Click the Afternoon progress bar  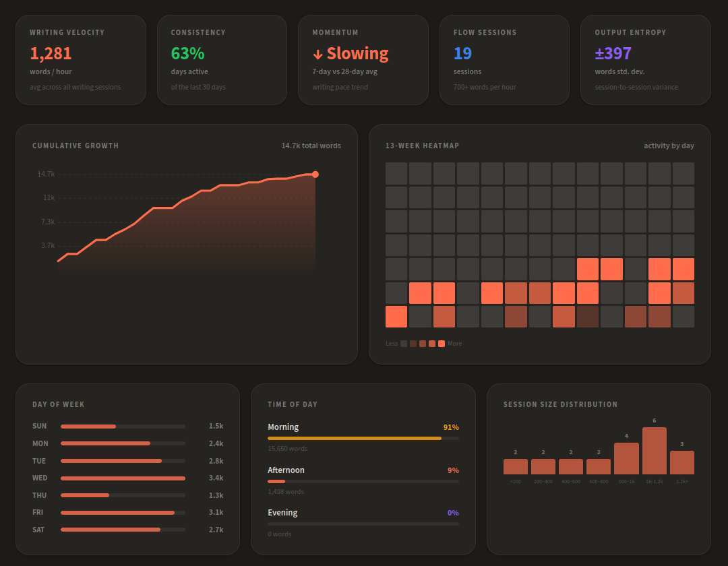click(363, 482)
